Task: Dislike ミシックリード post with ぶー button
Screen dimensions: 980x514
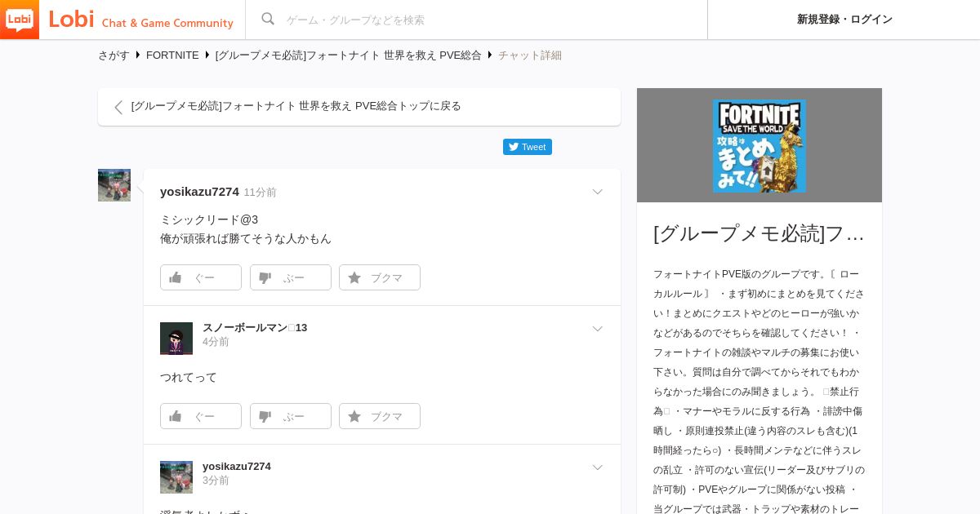Action: (x=291, y=277)
